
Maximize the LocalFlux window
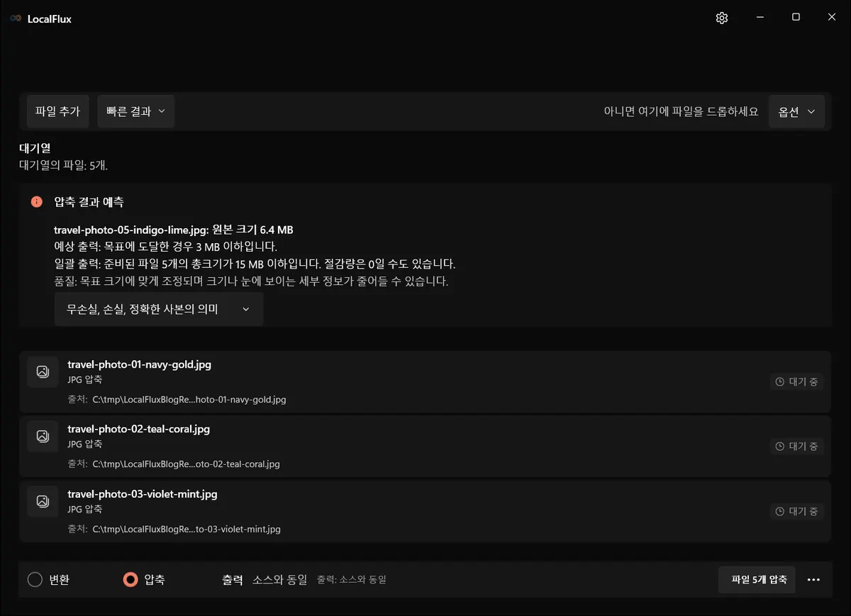pos(796,18)
